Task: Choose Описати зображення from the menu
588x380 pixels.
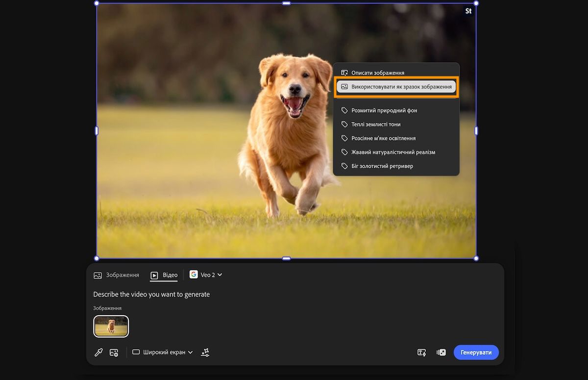Action: click(x=396, y=73)
